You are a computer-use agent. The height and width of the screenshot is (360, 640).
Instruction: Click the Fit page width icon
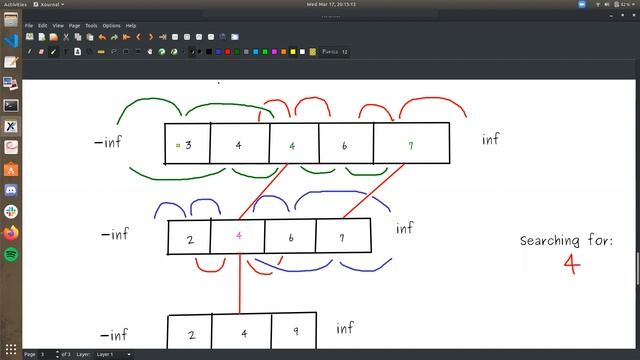point(187,37)
